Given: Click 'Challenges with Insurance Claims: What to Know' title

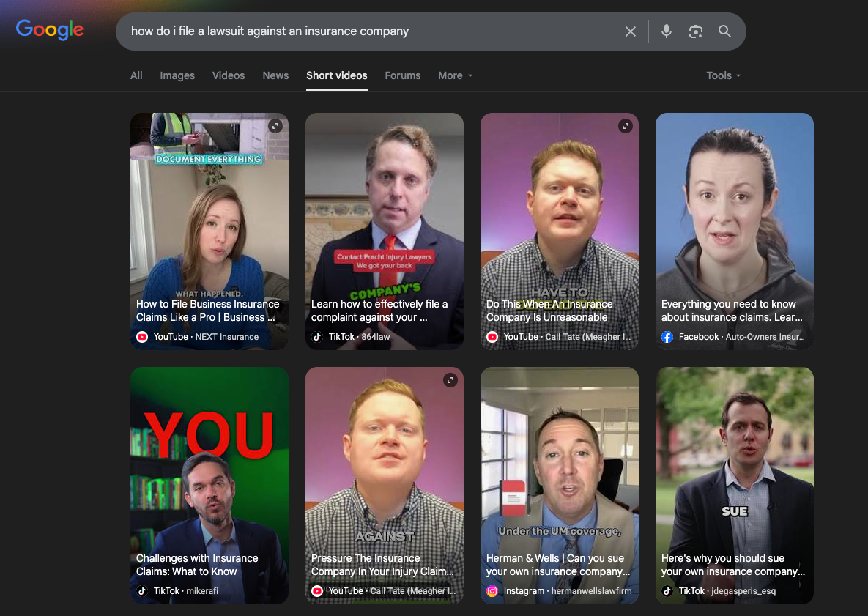Looking at the screenshot, I should click(x=197, y=565).
